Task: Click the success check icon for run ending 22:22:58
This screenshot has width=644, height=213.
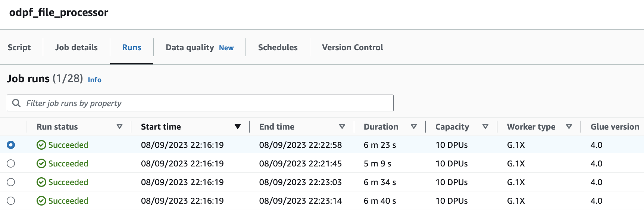Action: (x=41, y=145)
